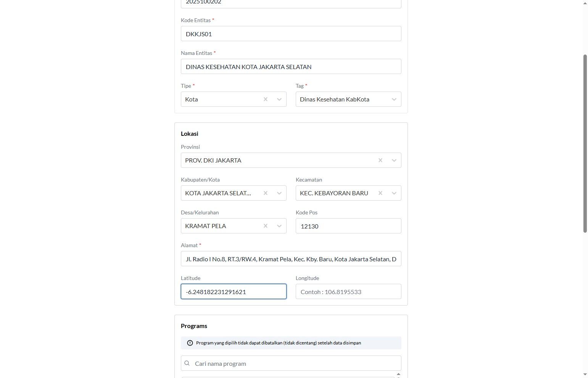Clear the Tipe selection "Kota"
The width and height of the screenshot is (588, 378).
click(266, 99)
